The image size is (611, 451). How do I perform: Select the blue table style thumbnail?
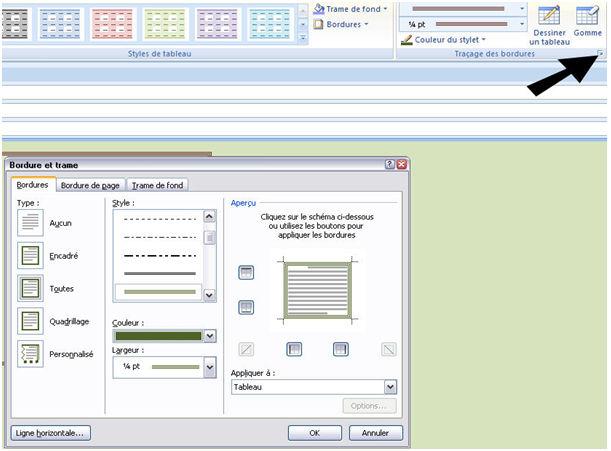tap(60, 24)
